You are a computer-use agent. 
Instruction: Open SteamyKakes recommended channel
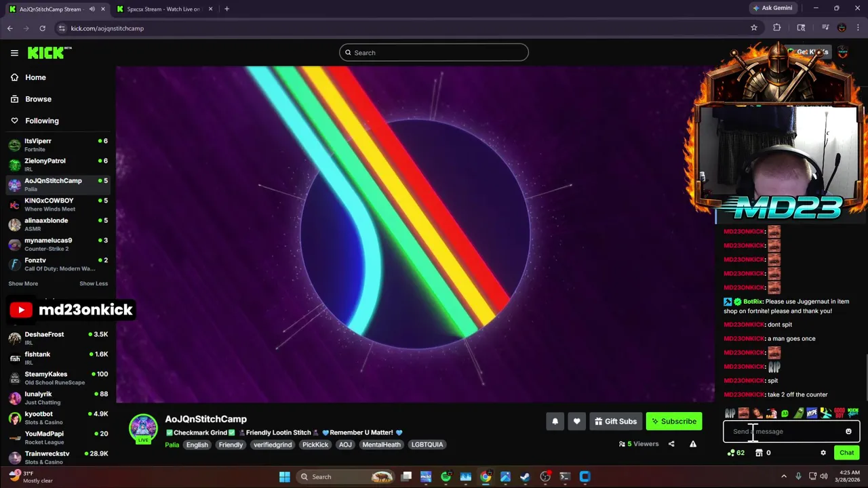[x=58, y=378]
